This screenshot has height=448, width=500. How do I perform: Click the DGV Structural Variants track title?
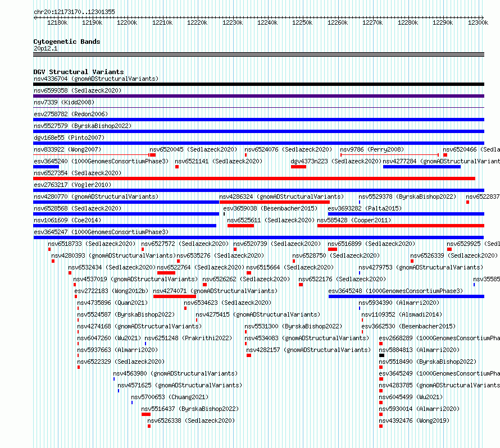click(79, 72)
